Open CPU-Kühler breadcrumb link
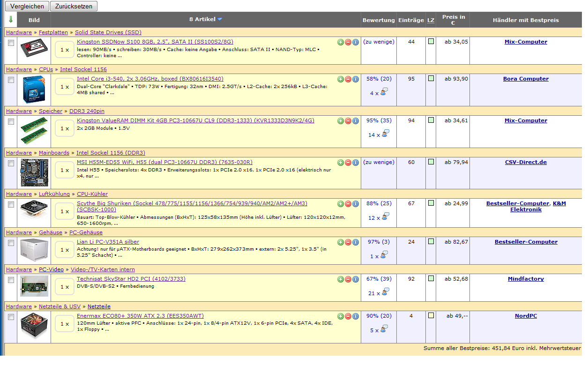This screenshot has width=588, height=365. tap(92, 194)
